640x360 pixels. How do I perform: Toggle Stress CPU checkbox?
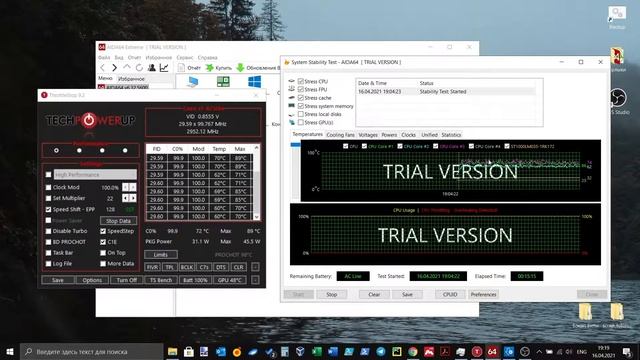point(301,81)
